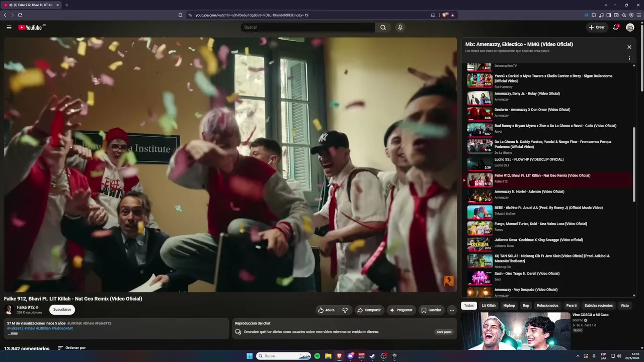Play Amenazzy ft. Noriel - Adentro
Image resolution: width=644 pixels, height=362 pixels.
548,196
